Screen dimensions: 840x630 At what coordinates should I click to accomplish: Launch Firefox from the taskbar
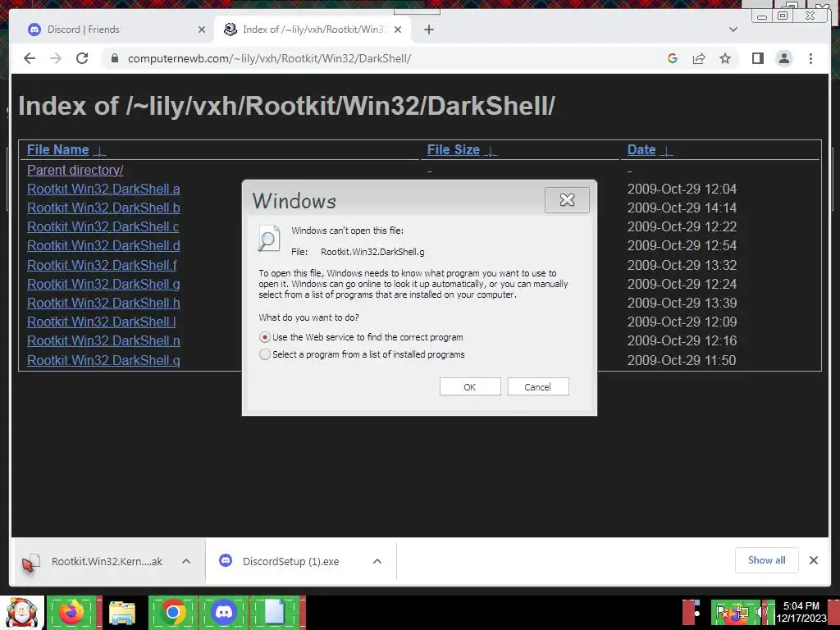tap(72, 612)
